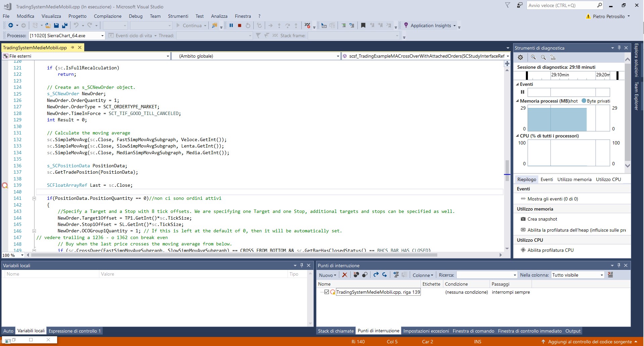The image size is (644, 346).
Task: Open the Debug menu
Action: pyautogui.click(x=135, y=16)
